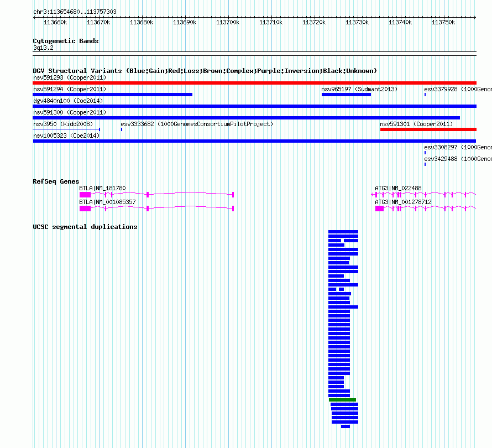Open the nsv591293 (Cooper2011) variant label
492x448 pixels.
[x=70, y=77]
